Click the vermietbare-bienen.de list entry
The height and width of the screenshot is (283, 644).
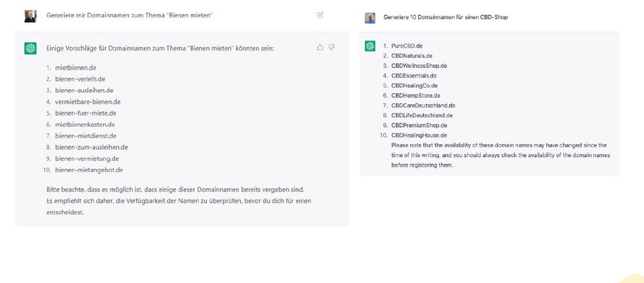pyautogui.click(x=88, y=102)
